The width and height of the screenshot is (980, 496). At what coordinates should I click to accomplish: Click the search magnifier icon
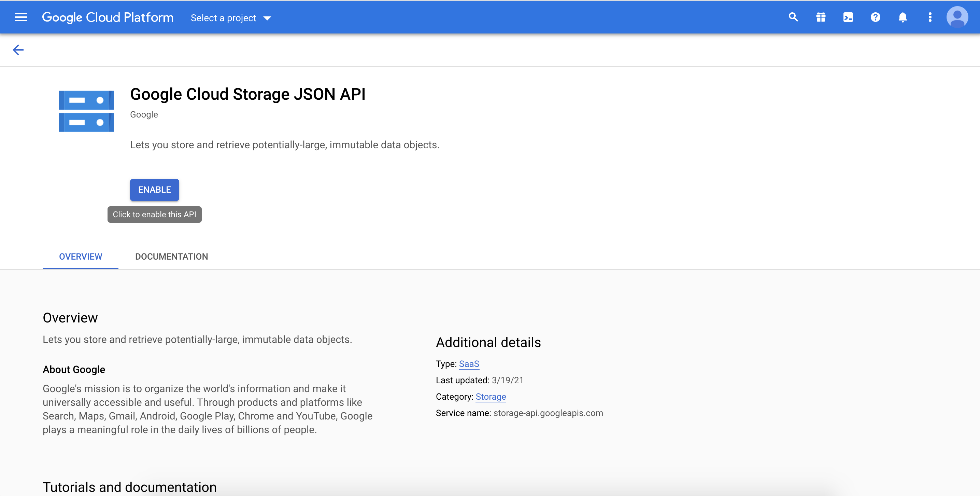[793, 17]
